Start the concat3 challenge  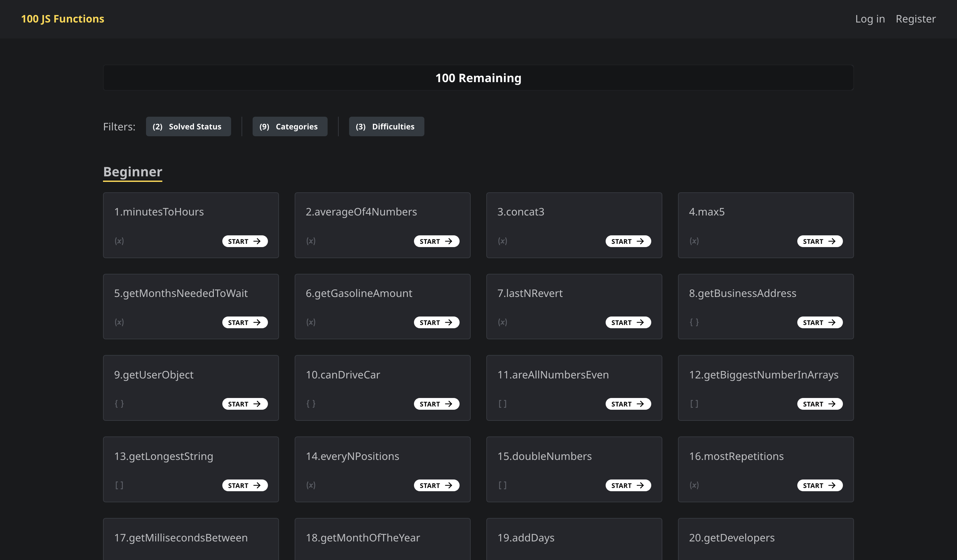pyautogui.click(x=628, y=242)
